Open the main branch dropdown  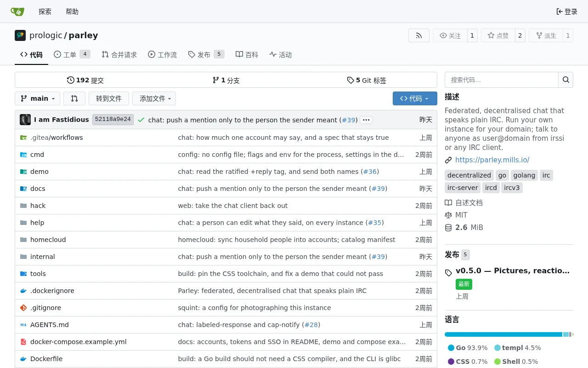(x=37, y=98)
